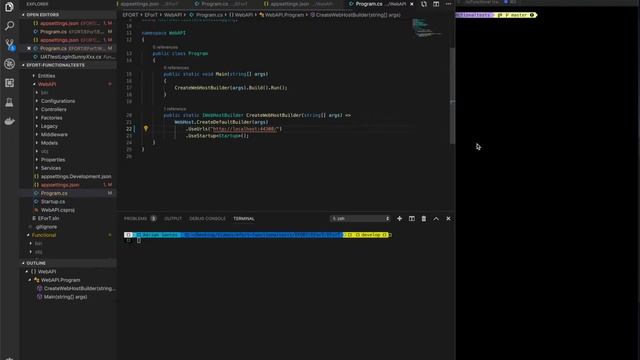Open the Docker whale view
Screen dimensions: 640x360
click(9, 121)
